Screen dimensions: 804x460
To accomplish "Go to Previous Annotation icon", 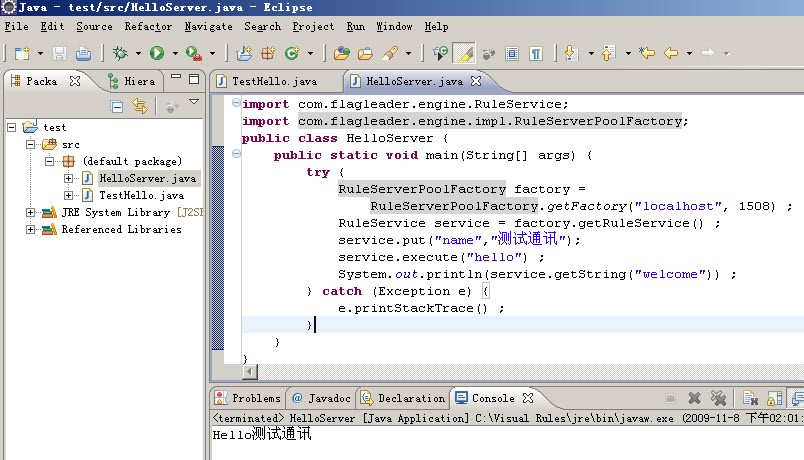I will tap(608, 53).
